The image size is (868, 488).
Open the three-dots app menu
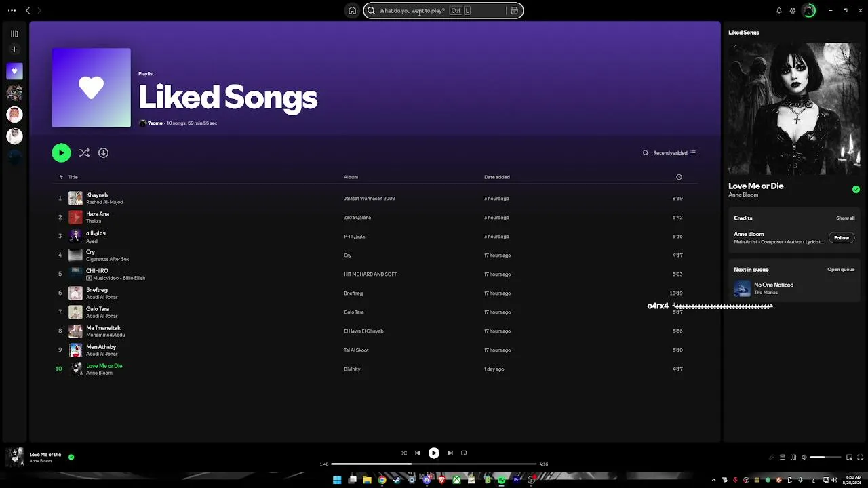[12, 11]
